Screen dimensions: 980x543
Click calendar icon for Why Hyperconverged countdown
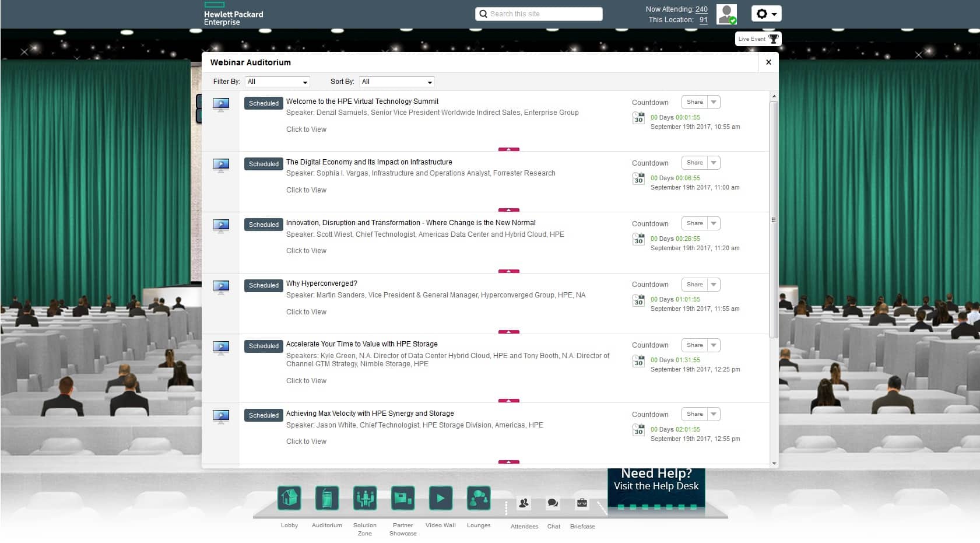coord(638,300)
